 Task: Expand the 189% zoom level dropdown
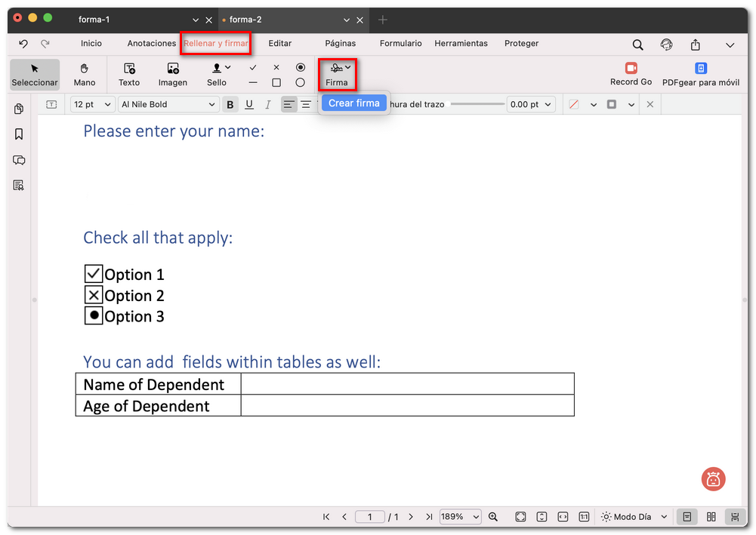[461, 517]
